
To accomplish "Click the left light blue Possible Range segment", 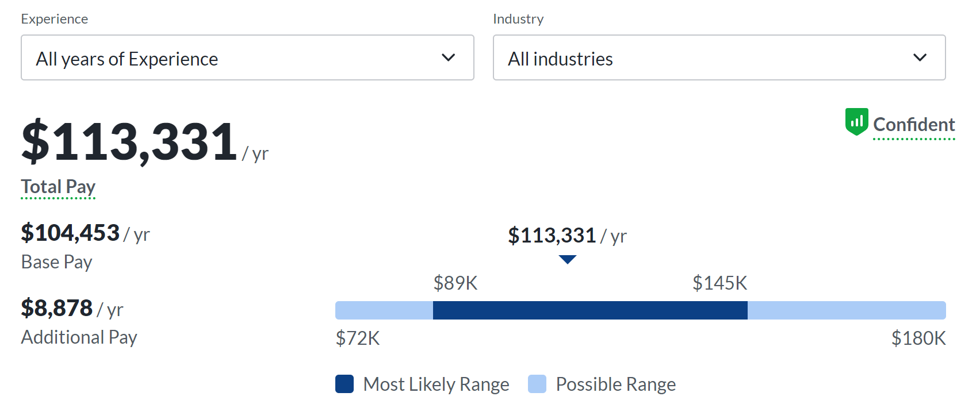I will (x=384, y=310).
